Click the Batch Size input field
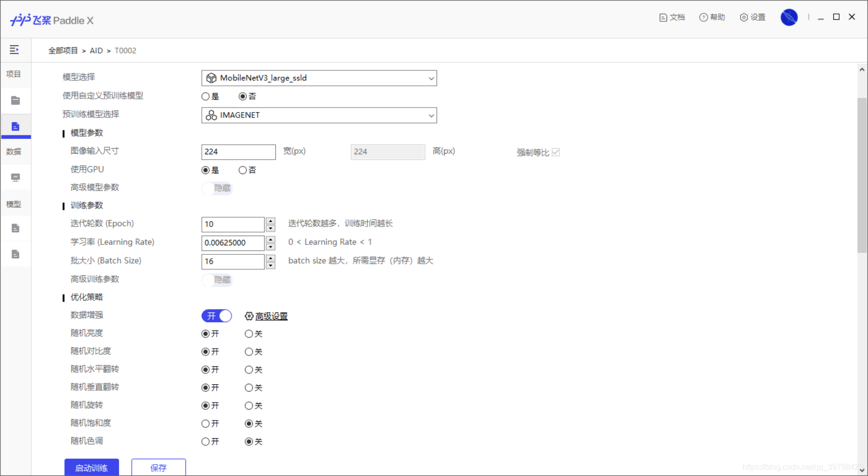868x476 pixels. [x=233, y=261]
